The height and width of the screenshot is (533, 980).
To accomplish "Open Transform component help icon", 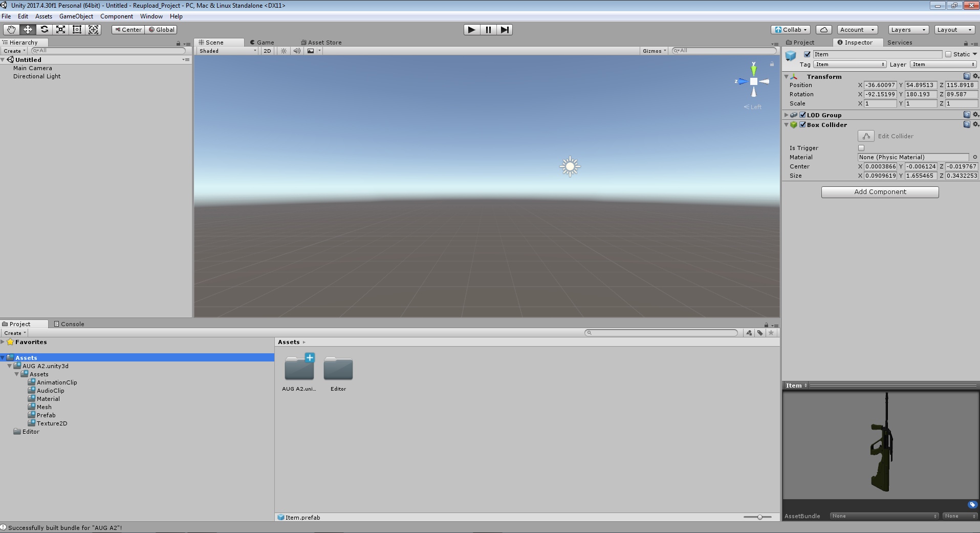I will pyautogui.click(x=967, y=76).
